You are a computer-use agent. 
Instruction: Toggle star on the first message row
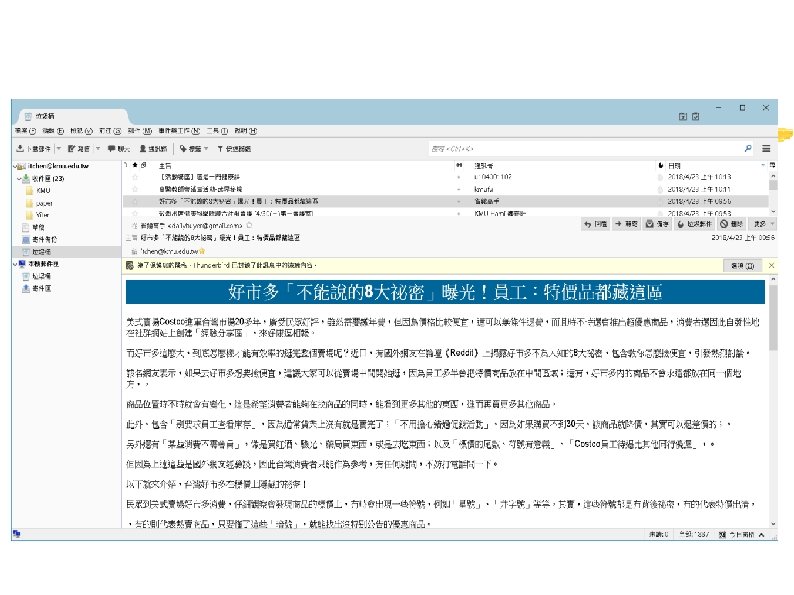click(x=135, y=177)
